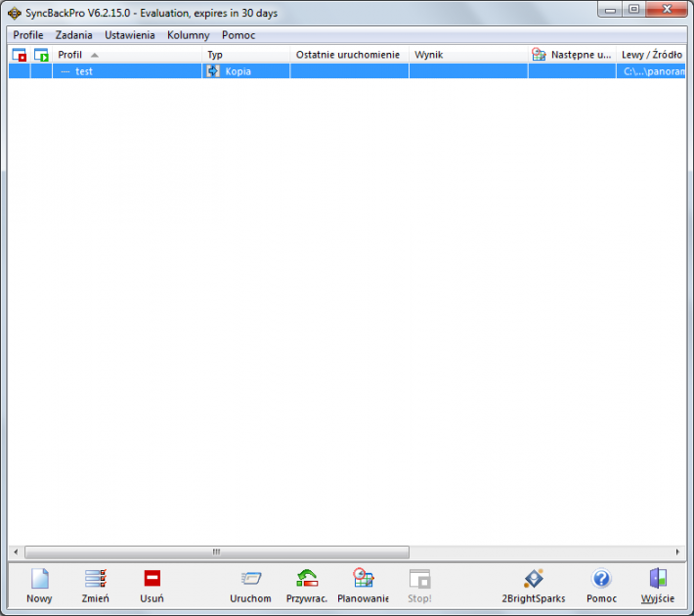Select the test profile row
Image resolution: width=694 pixels, height=616 pixels.
(347, 70)
